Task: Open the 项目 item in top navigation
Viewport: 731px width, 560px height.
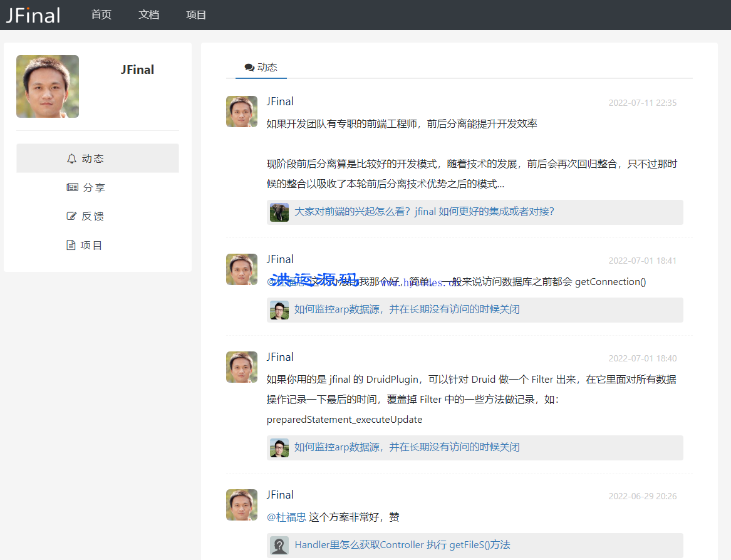Action: click(x=196, y=15)
